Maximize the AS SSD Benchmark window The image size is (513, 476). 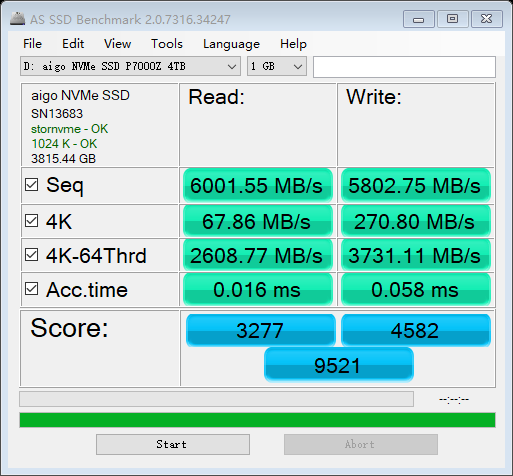452,19
